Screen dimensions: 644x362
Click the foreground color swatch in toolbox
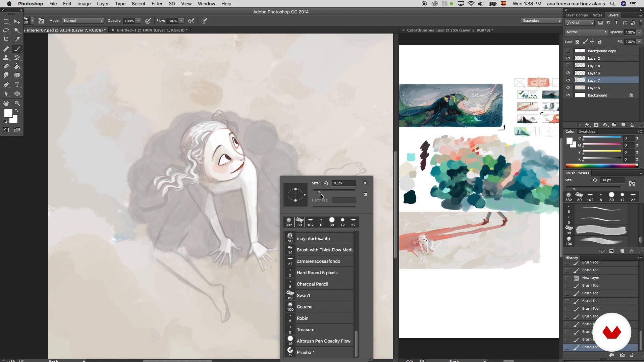[8, 113]
